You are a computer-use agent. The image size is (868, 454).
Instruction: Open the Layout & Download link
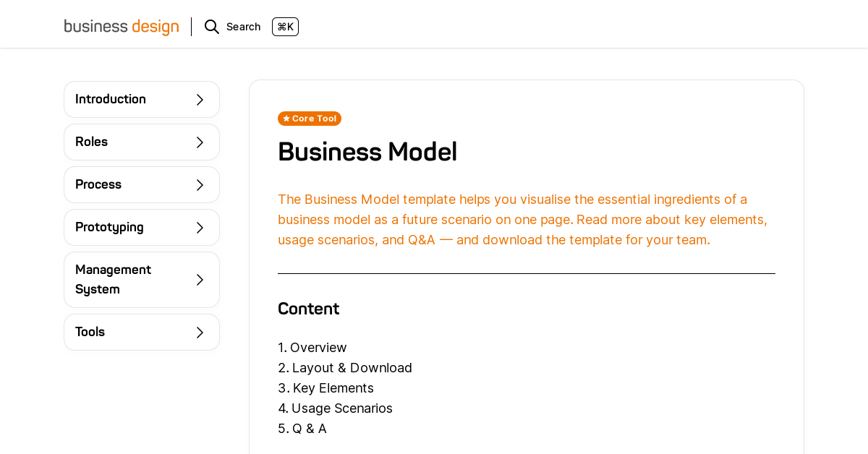coord(352,367)
